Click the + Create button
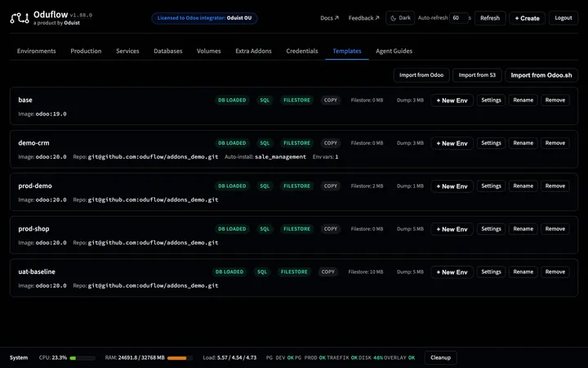The width and height of the screenshot is (588, 368). [527, 18]
